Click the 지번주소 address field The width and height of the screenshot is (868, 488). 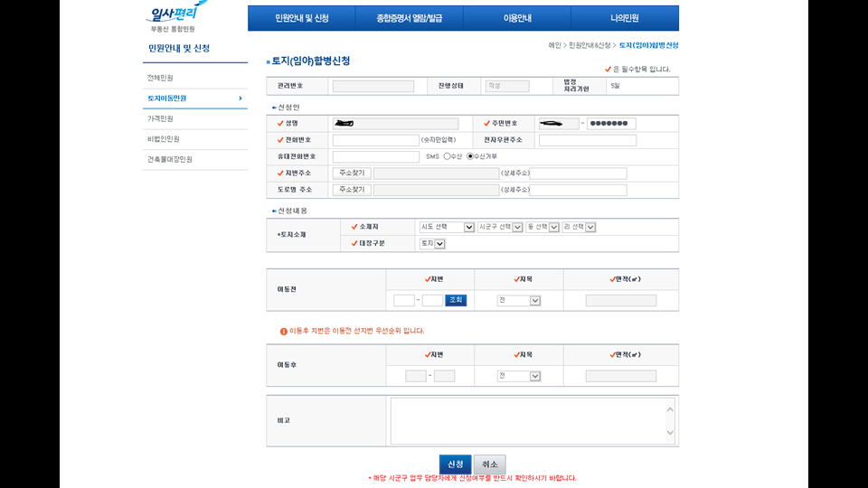(436, 174)
